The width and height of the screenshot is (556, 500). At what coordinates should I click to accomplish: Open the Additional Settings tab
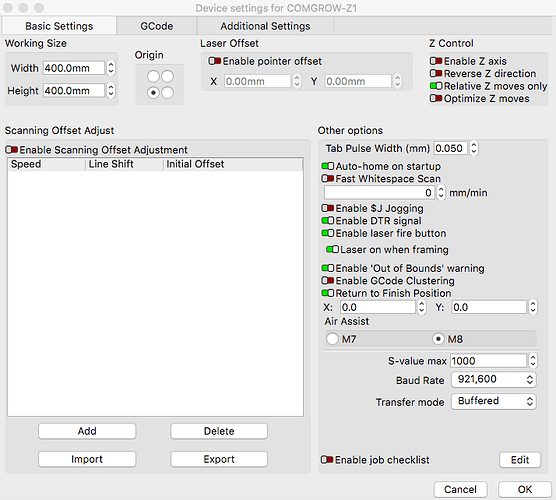point(265,26)
